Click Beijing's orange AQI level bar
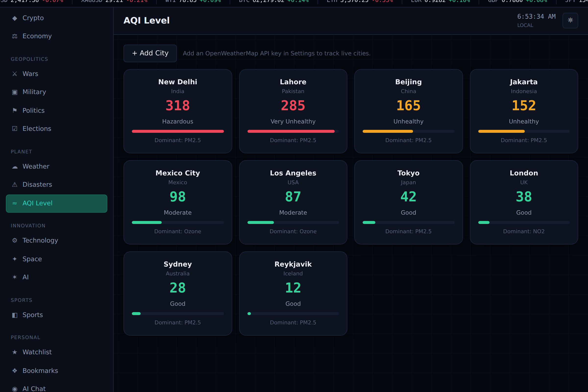This screenshot has width=588, height=392. [388, 131]
